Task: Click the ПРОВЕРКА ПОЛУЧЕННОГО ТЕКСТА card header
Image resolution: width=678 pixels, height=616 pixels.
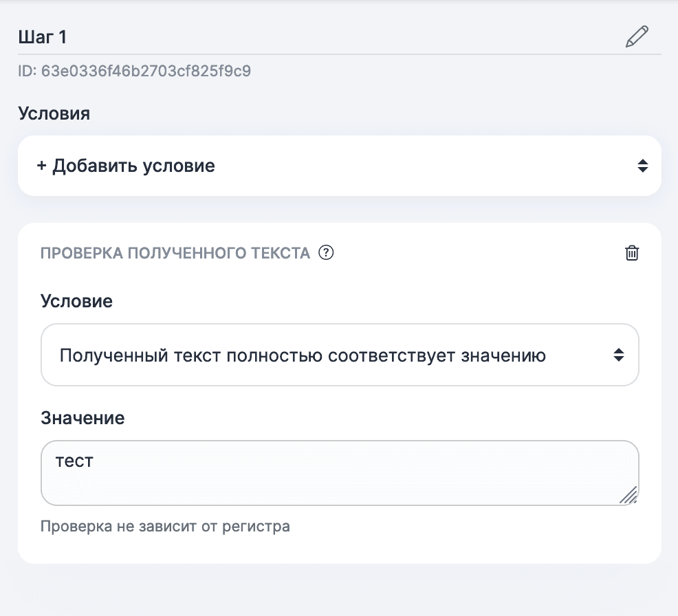Action: pos(175,253)
